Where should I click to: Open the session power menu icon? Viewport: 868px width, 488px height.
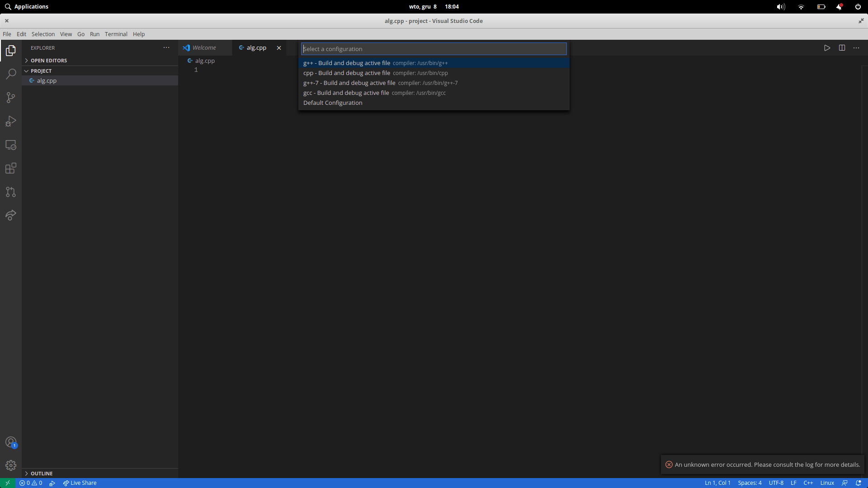858,7
